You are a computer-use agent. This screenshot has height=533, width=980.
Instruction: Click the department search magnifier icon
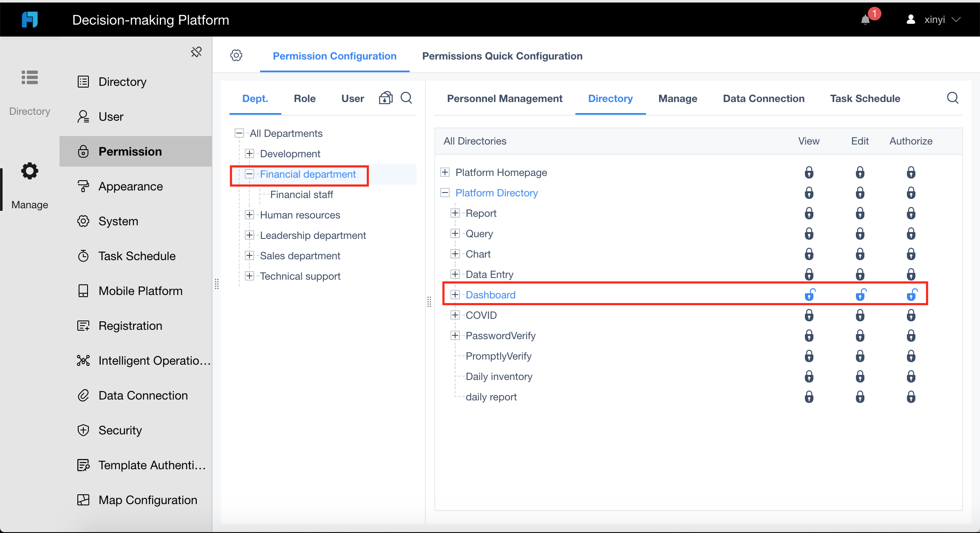coord(406,98)
